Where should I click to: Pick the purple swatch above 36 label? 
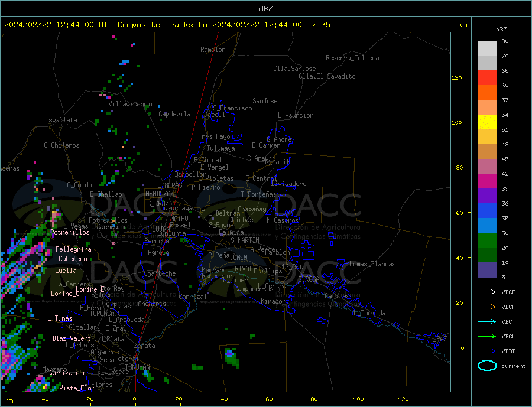click(487, 196)
